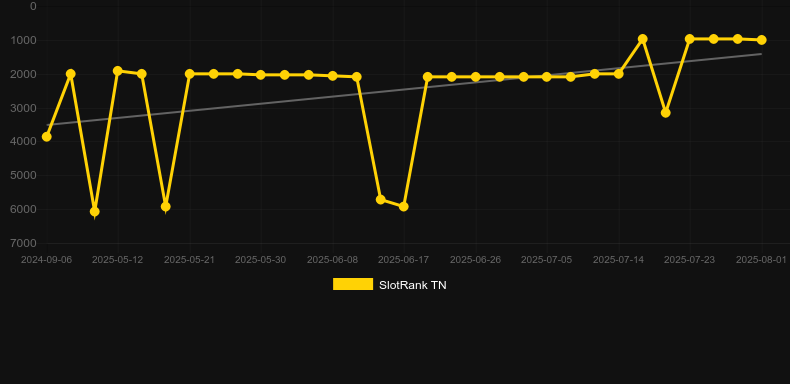Click the dip point just before 2025-05-21
Screen dimensions: 790x384
pos(165,207)
